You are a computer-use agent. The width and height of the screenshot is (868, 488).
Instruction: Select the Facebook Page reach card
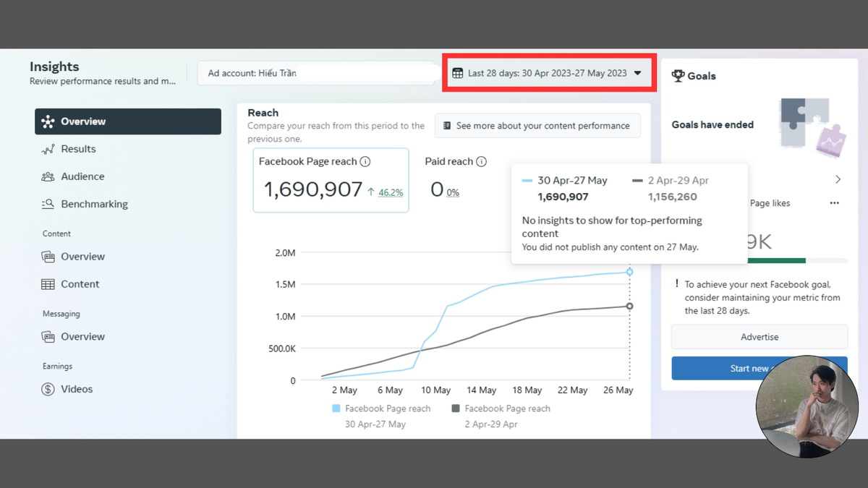[331, 180]
